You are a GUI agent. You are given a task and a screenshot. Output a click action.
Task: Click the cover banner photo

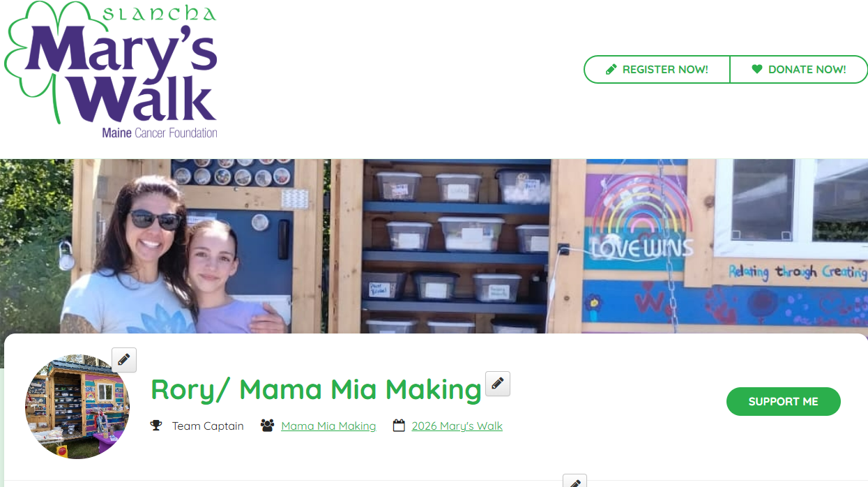click(434, 246)
